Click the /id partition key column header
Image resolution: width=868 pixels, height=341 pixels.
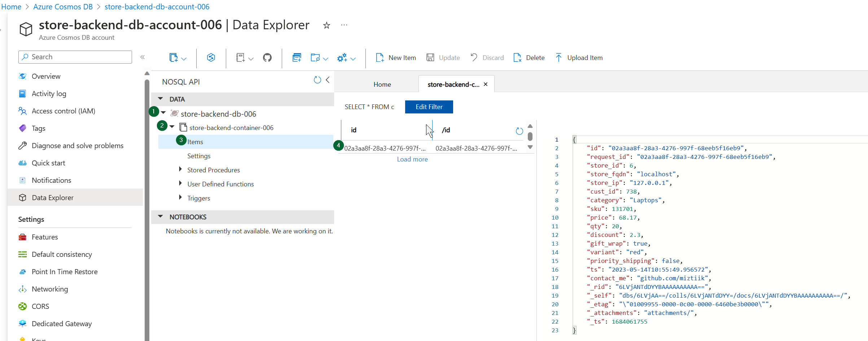(x=446, y=130)
